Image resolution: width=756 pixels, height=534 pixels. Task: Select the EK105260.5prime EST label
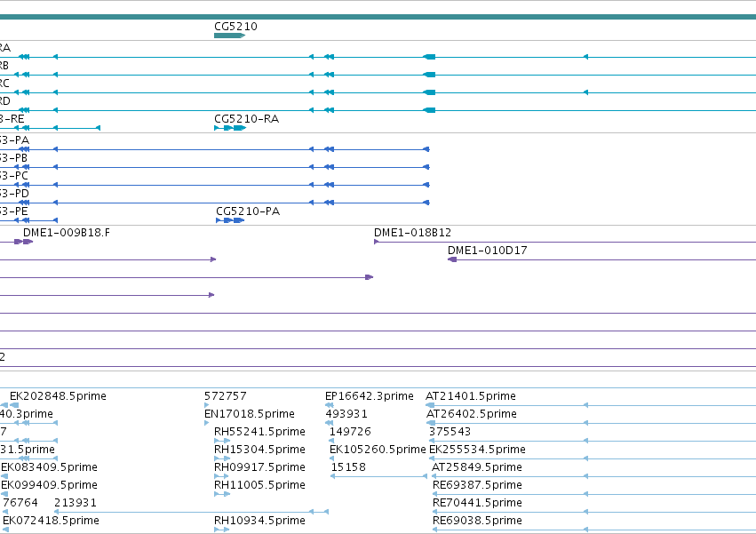(x=378, y=450)
